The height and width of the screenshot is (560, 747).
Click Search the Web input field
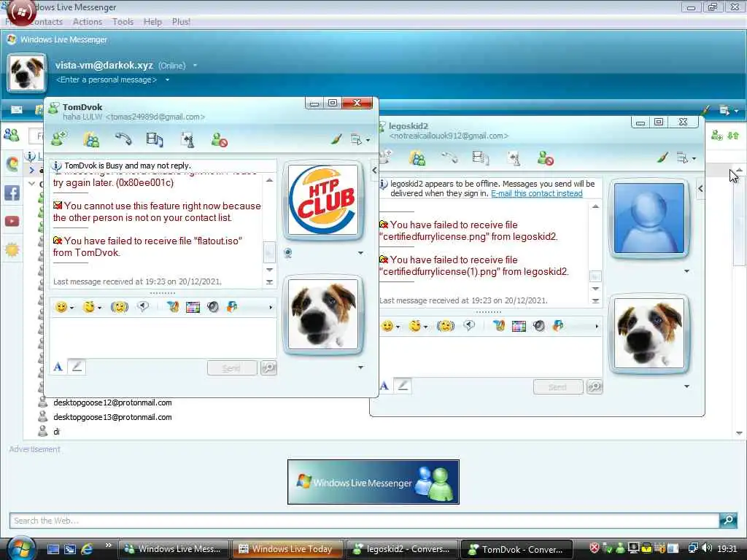[x=364, y=521]
